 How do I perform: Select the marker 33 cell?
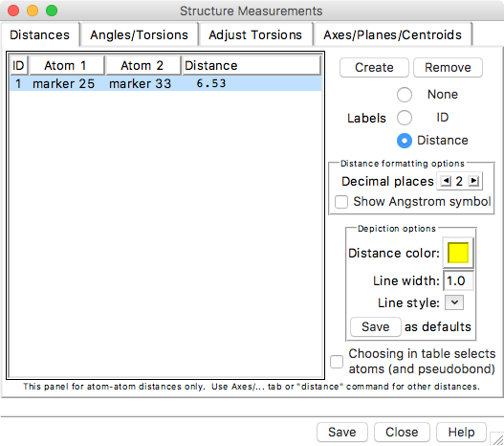tap(141, 83)
